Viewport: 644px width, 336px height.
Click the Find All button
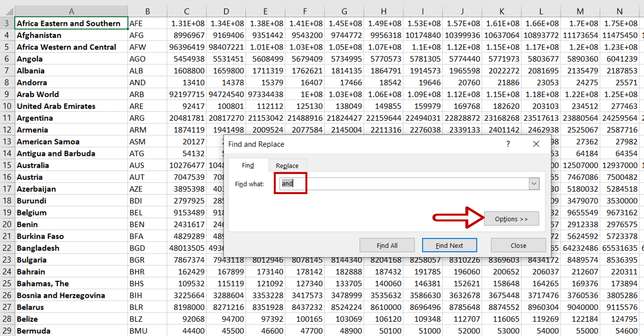pos(387,245)
